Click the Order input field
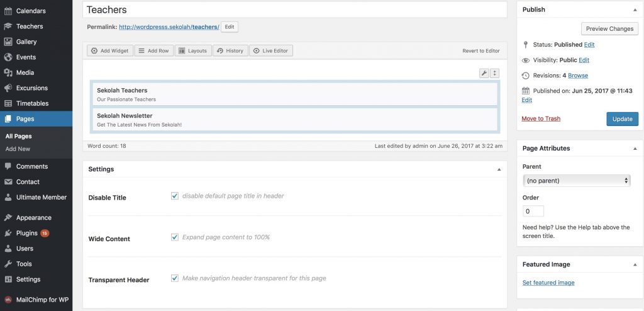644x311 pixels. pos(533,211)
